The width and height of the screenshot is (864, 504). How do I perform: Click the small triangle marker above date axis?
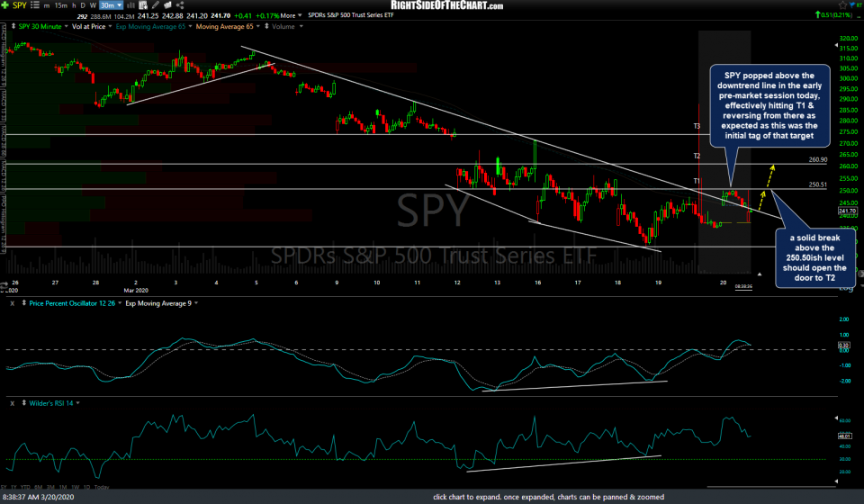(x=760, y=274)
